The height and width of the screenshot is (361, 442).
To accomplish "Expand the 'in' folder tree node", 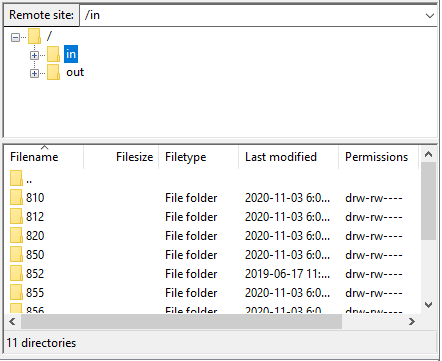I will click(34, 55).
